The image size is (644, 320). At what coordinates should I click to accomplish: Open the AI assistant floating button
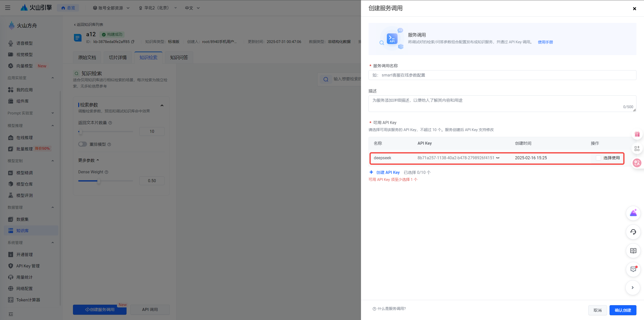pyautogui.click(x=633, y=213)
